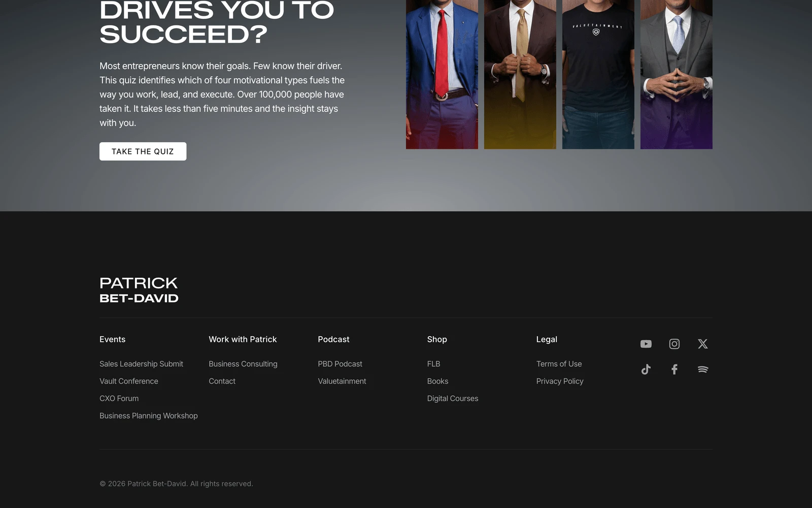This screenshot has width=812, height=508.
Task: Open Vault Conference link
Action: click(x=129, y=381)
